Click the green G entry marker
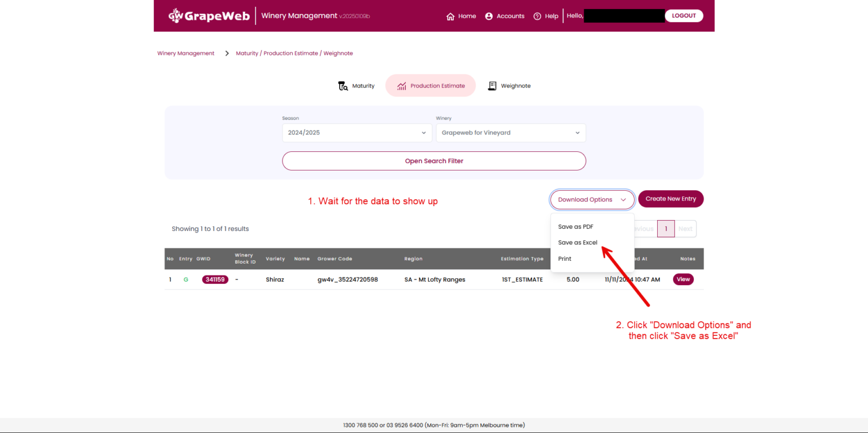The height and width of the screenshot is (433, 868). [x=186, y=279]
